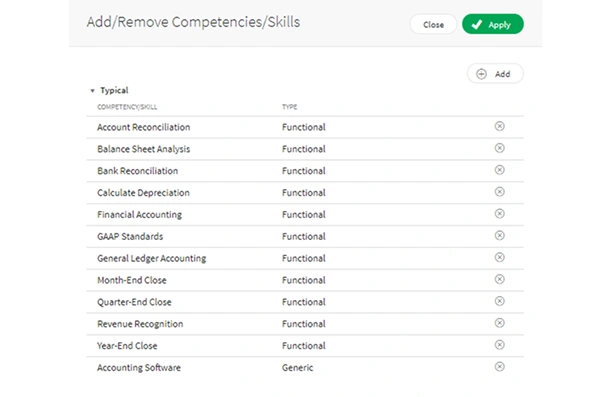Remove the Bank Reconciliation competency
Image resolution: width=612 pixels, height=397 pixels.
499,170
